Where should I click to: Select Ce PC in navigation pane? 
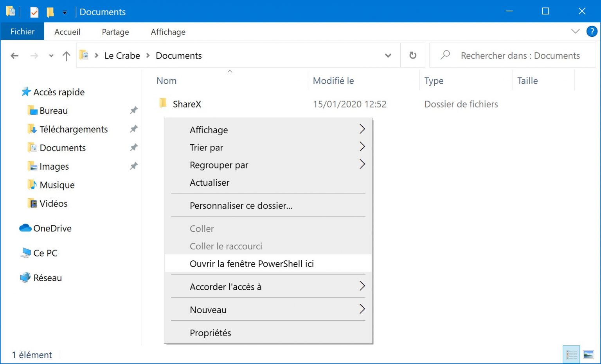(45, 253)
